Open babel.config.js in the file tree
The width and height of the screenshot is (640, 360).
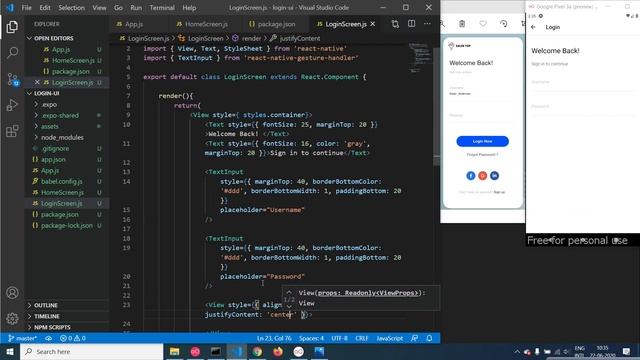pyautogui.click(x=62, y=182)
